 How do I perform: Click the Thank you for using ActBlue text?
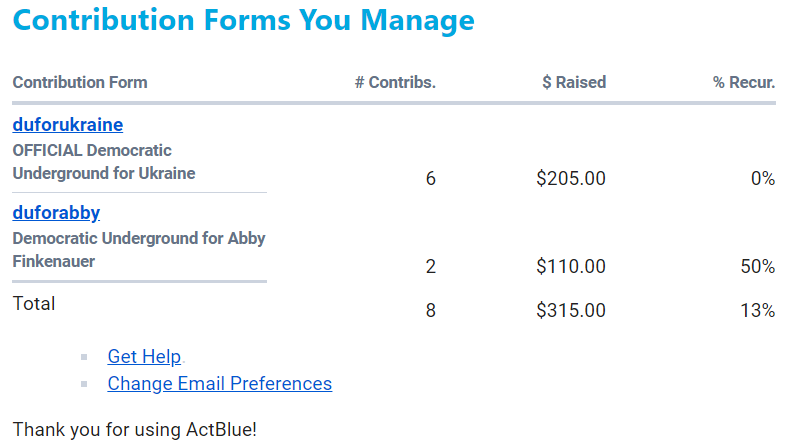135,431
